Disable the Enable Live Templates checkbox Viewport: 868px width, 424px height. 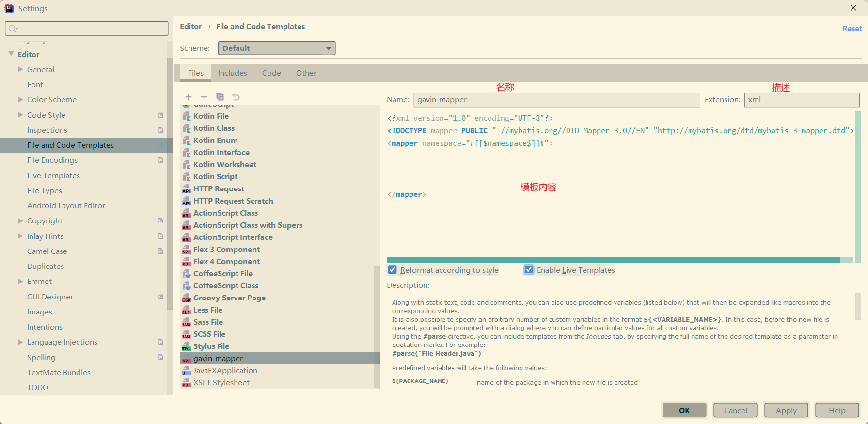click(529, 270)
